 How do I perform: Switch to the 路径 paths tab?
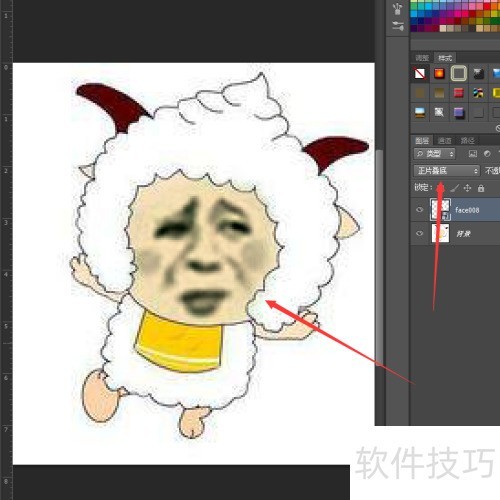pos(467,140)
